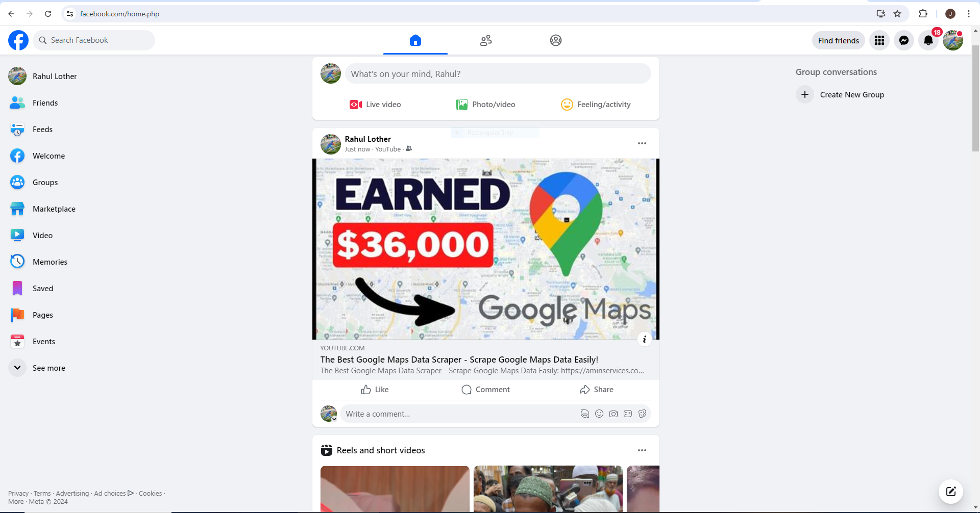Open Reels and short videos options menu
The image size is (980, 513).
[x=642, y=450]
